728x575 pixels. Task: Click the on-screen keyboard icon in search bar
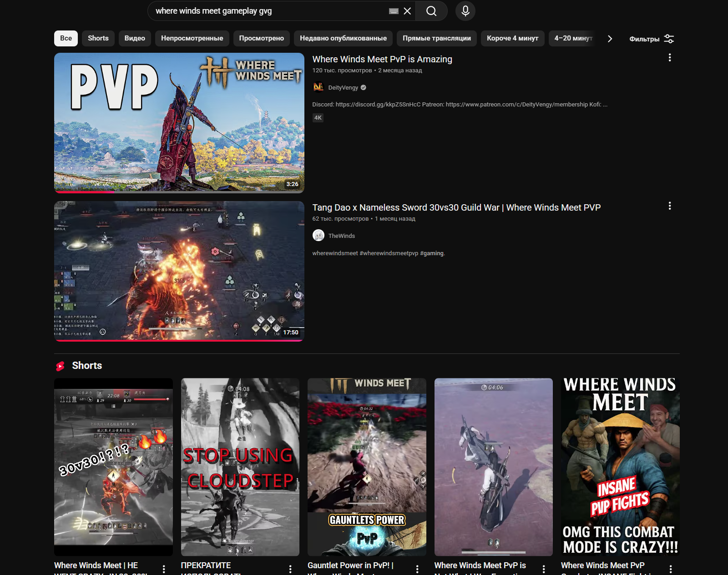(x=394, y=11)
